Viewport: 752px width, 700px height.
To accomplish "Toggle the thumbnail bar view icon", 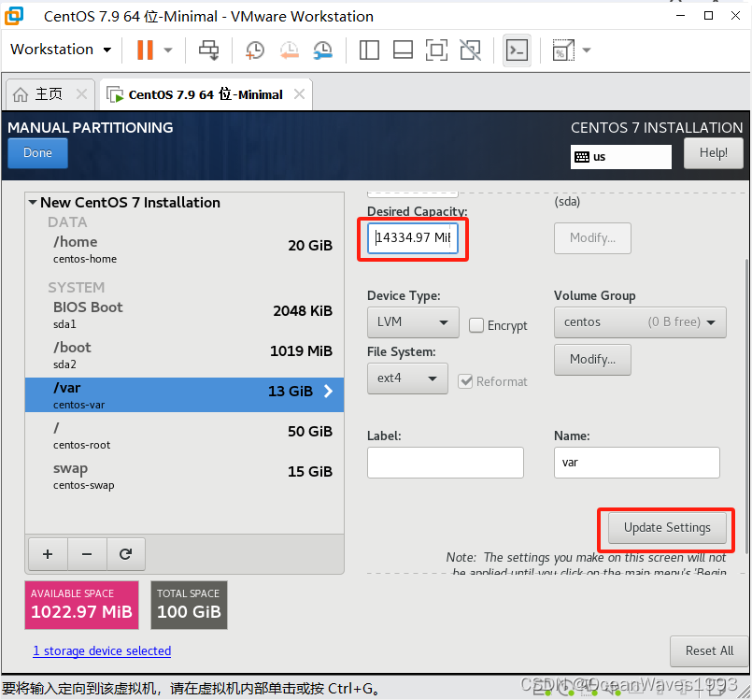I will (x=403, y=50).
